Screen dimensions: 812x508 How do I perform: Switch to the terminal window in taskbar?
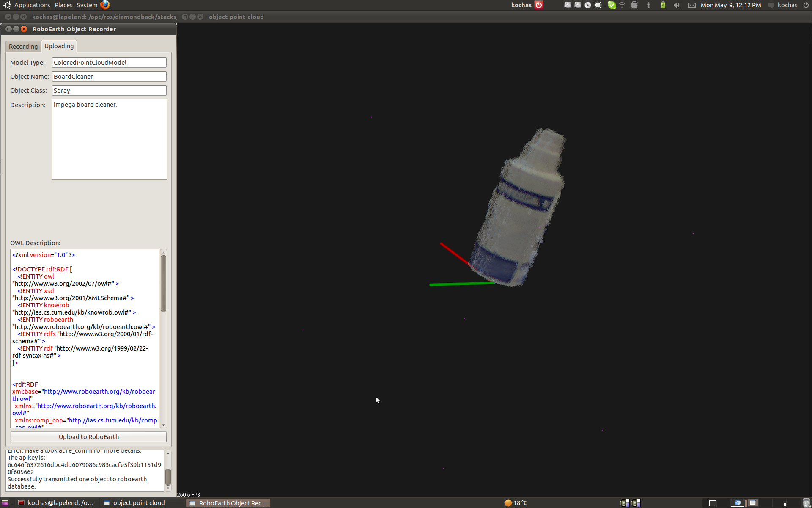(x=55, y=503)
